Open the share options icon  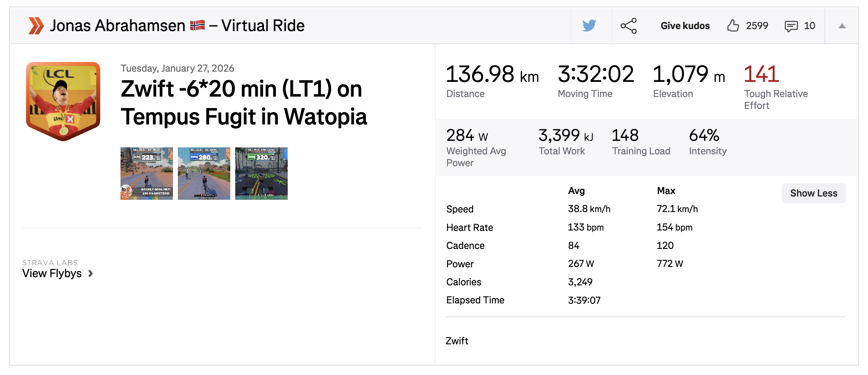pos(628,25)
